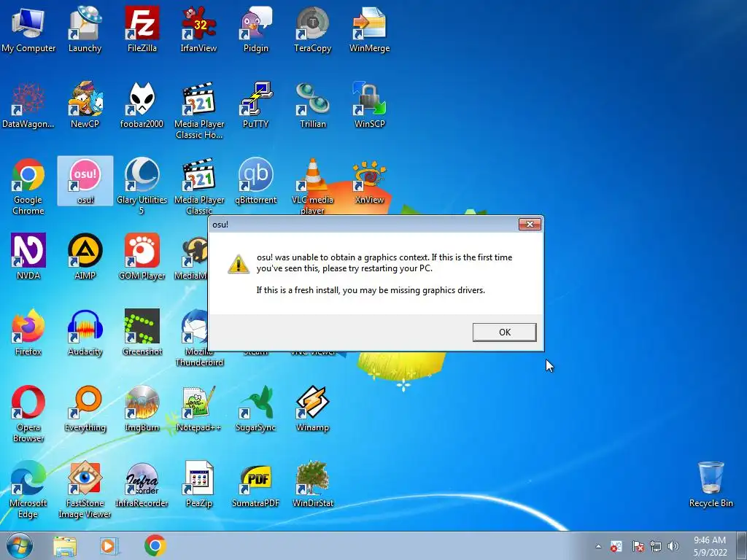Select the Everything search shortcut
Image resolution: width=747 pixels, height=560 pixels.
click(x=85, y=408)
